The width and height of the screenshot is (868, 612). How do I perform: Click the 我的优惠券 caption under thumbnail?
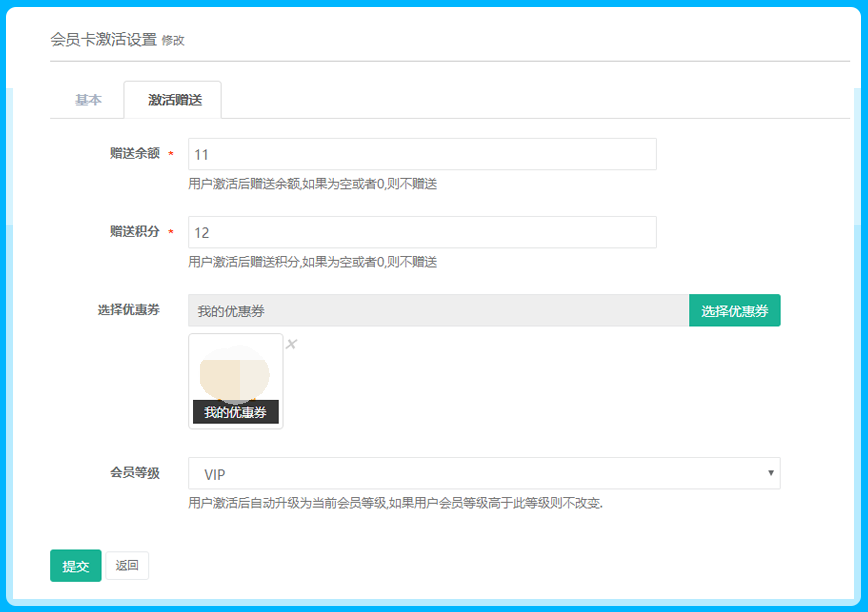[x=235, y=412]
